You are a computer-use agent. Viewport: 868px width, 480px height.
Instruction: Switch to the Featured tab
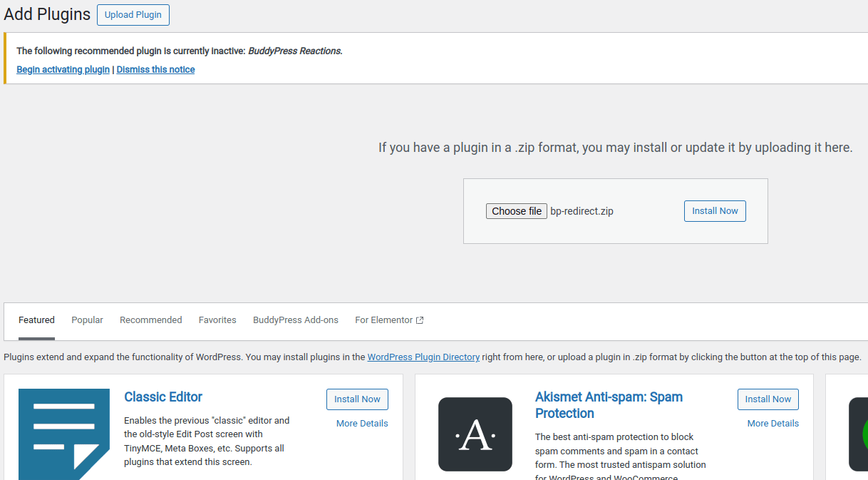(36, 320)
